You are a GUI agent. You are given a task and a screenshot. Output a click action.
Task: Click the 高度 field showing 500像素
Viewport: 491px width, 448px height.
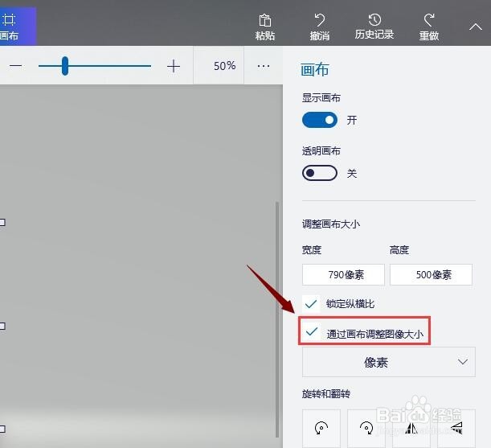click(x=431, y=274)
